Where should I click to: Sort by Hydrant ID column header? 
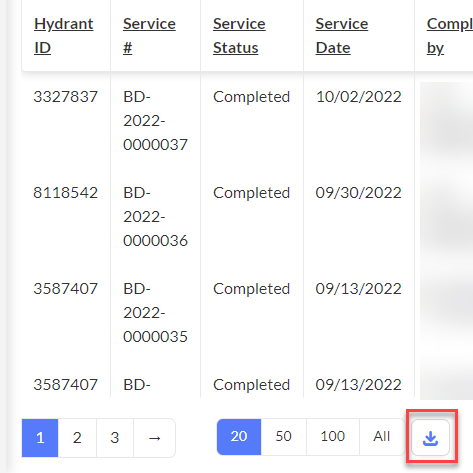tap(63, 36)
